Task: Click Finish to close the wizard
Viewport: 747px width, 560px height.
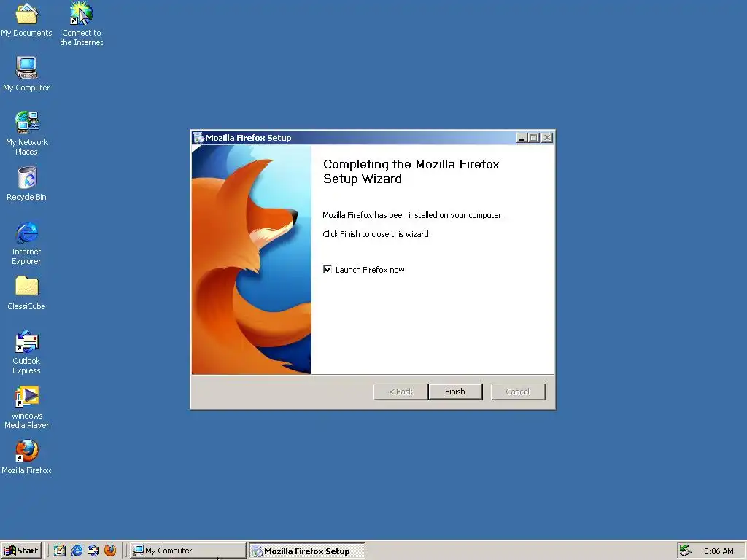Action: [x=455, y=392]
